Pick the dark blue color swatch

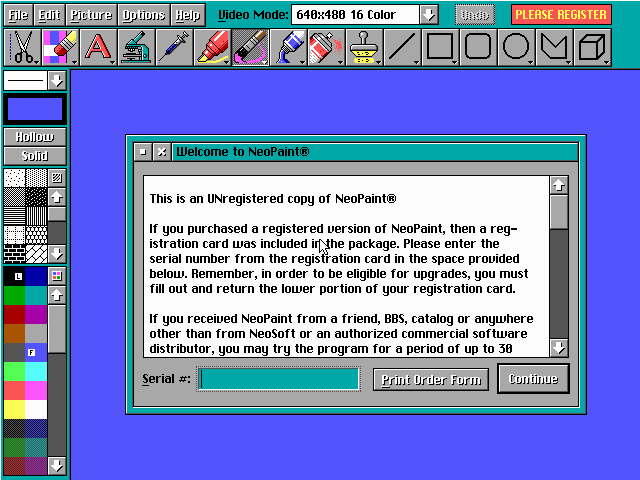pyautogui.click(x=36, y=276)
